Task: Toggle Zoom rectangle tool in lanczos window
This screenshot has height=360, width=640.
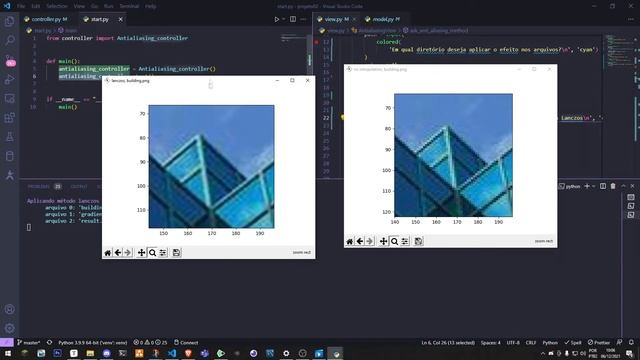Action: [x=152, y=253]
